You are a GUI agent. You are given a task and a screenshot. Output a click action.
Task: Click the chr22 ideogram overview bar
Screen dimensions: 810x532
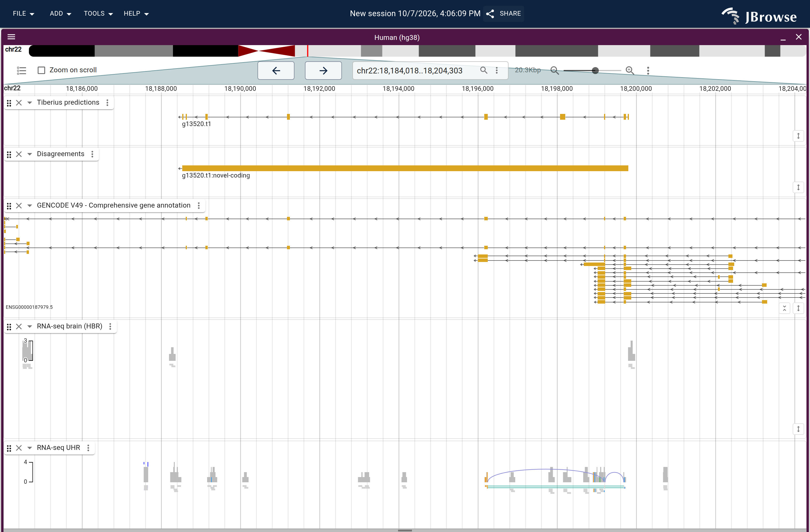coord(418,51)
